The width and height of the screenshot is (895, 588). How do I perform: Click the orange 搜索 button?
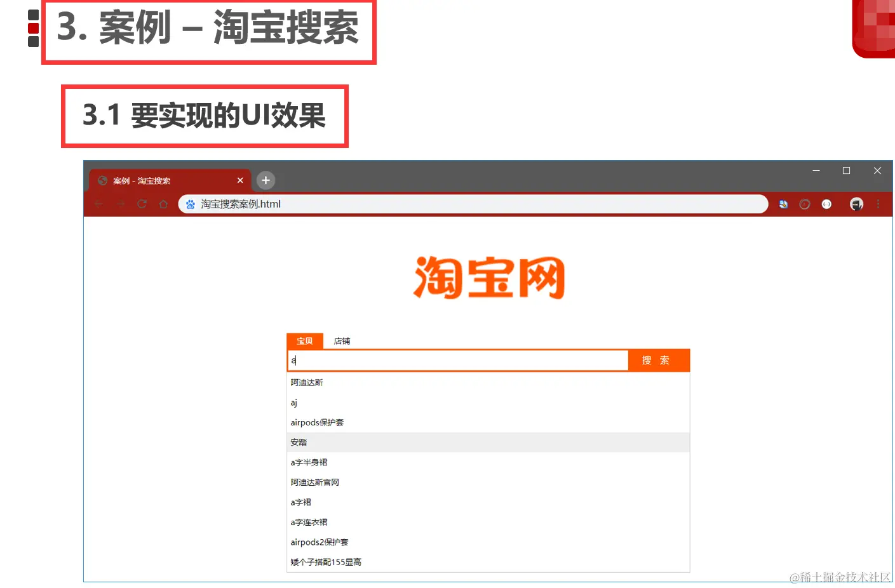tap(659, 360)
